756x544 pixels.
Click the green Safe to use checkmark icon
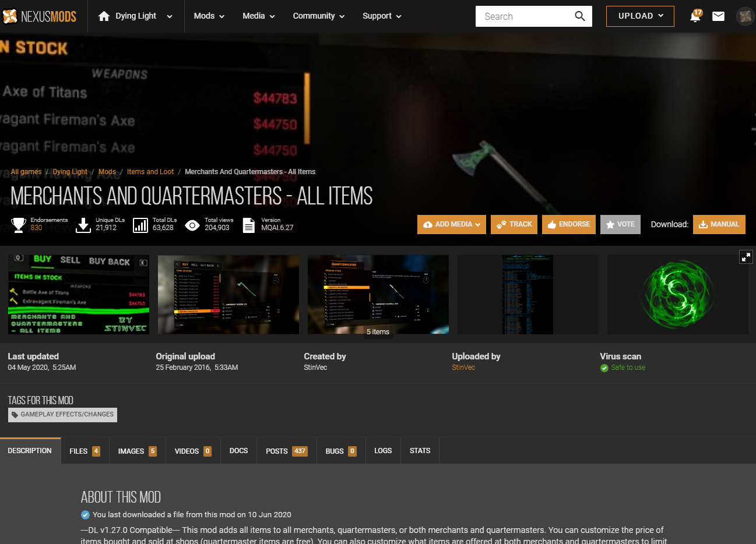[x=604, y=368]
